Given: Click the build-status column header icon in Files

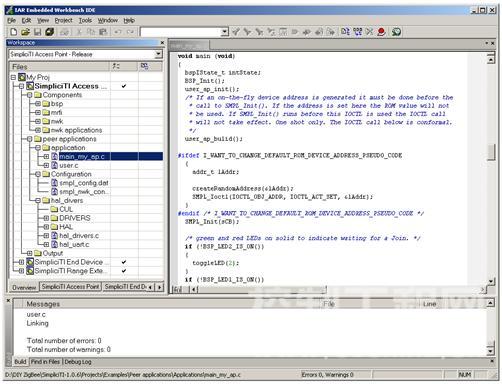Looking at the screenshot, I should click(116, 66).
